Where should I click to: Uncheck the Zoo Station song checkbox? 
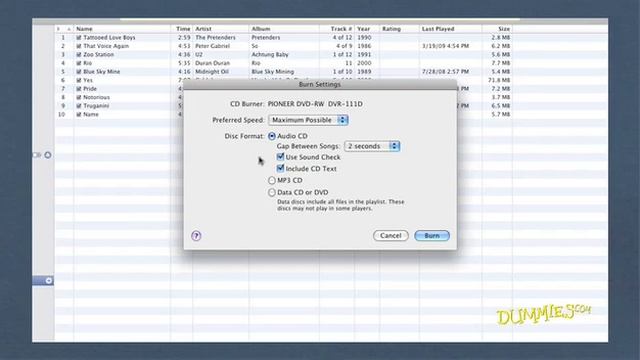(x=79, y=55)
